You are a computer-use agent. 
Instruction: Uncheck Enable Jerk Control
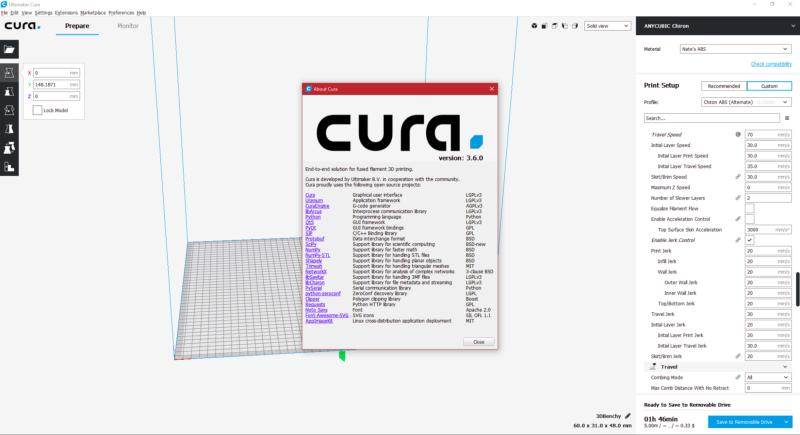tap(749, 240)
